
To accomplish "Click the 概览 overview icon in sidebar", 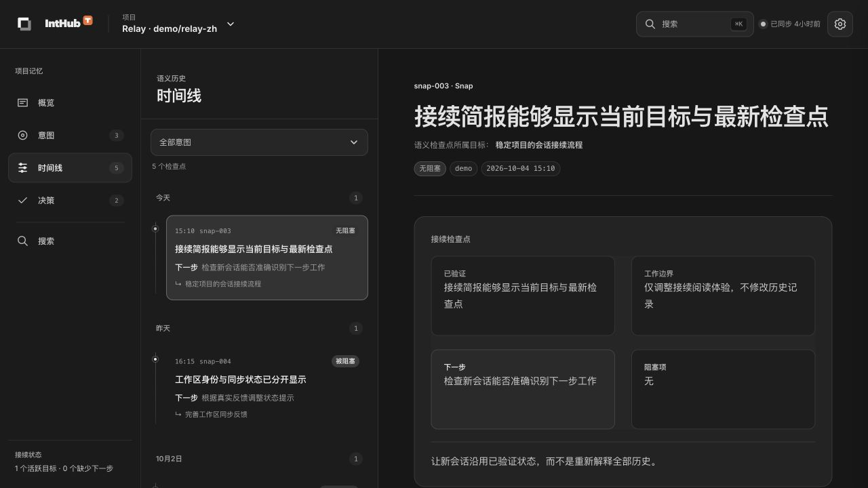I will (x=22, y=103).
